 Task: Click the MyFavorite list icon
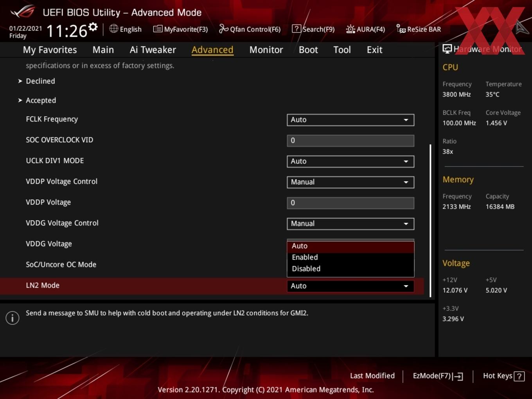158,29
